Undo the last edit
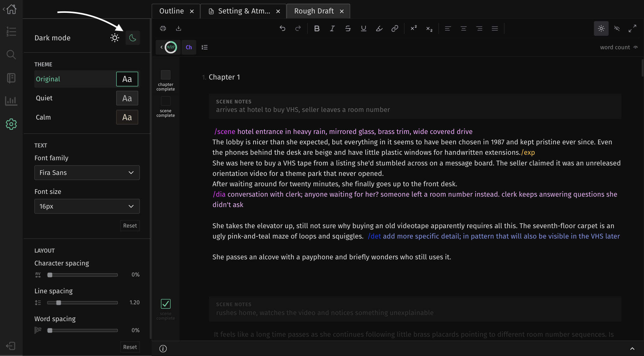This screenshot has height=356, width=644. [283, 28]
